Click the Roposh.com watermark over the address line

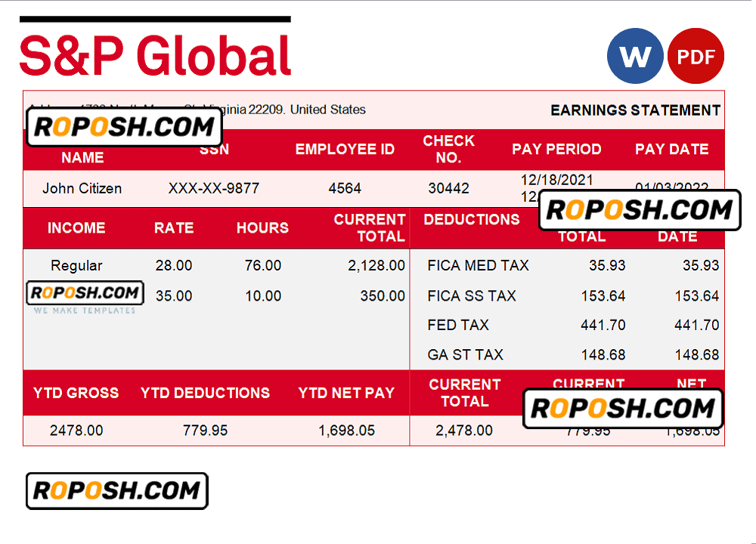pyautogui.click(x=124, y=127)
